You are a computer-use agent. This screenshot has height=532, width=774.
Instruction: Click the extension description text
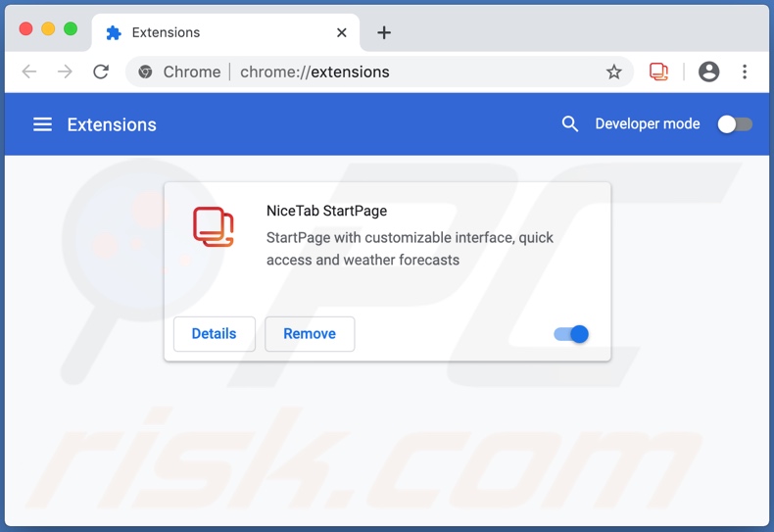pyautogui.click(x=410, y=249)
